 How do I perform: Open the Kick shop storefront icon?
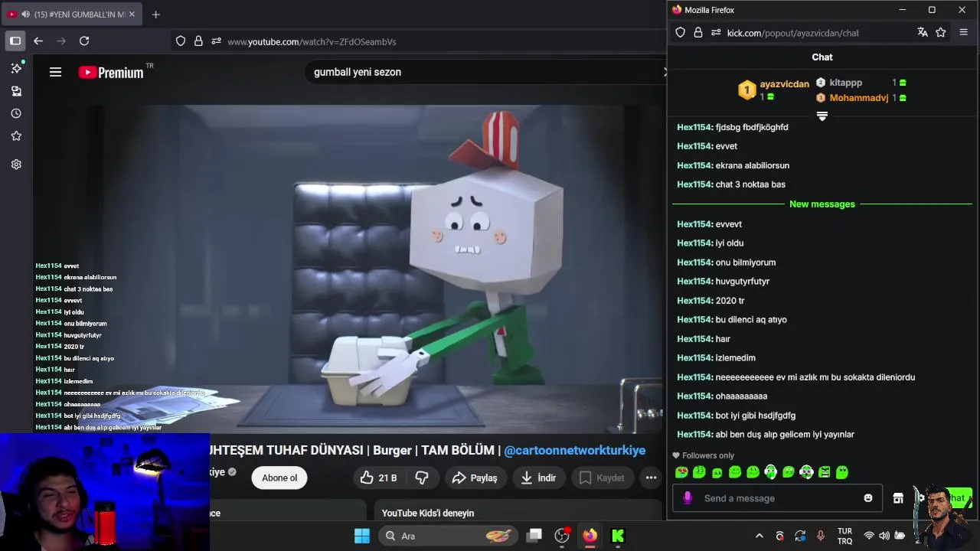pos(898,498)
